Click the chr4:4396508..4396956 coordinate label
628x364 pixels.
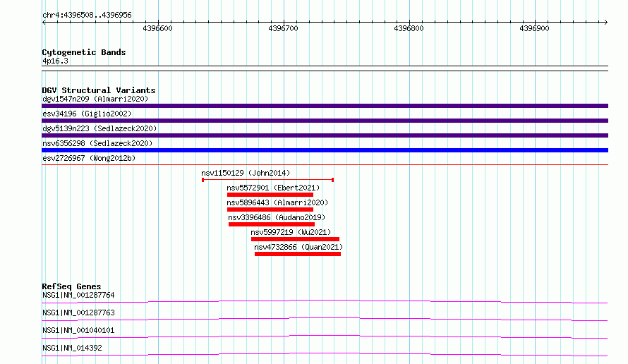pos(87,15)
